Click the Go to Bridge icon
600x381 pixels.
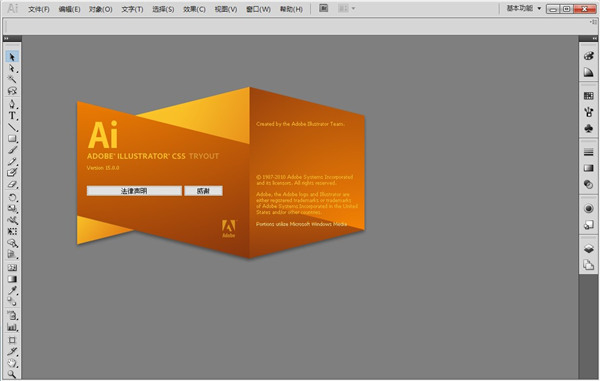[x=324, y=8]
